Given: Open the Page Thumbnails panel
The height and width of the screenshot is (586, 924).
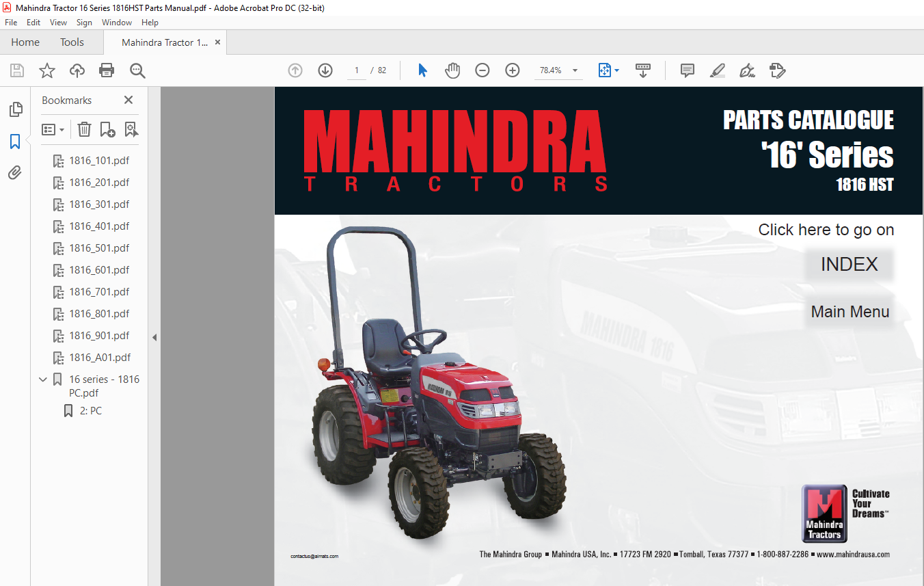Looking at the screenshot, I should coord(15,109).
